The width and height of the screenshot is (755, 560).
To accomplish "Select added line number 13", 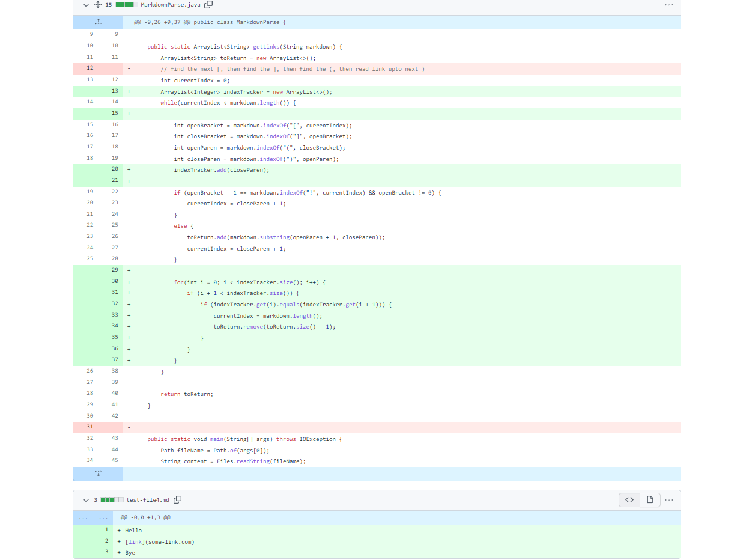I will [114, 91].
